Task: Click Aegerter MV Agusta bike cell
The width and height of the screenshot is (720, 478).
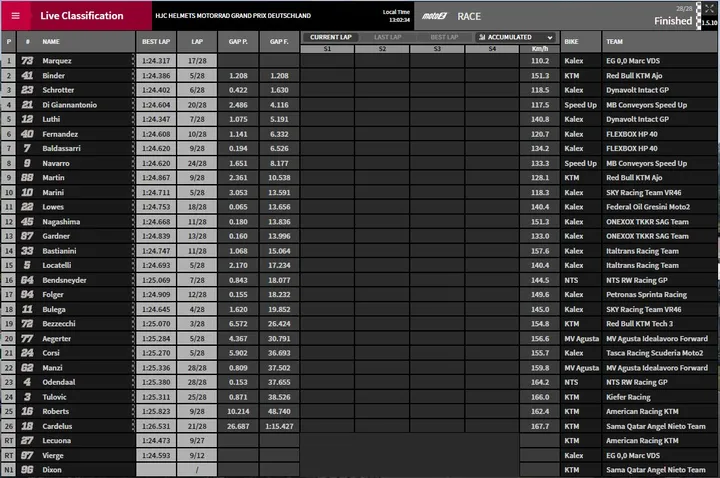Action: (x=581, y=338)
